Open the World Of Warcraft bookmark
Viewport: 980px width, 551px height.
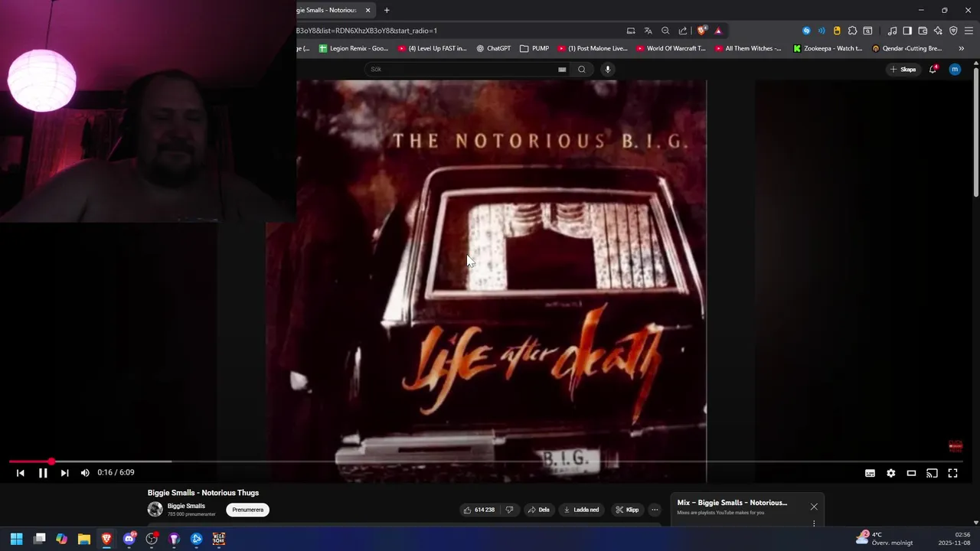[x=671, y=48]
